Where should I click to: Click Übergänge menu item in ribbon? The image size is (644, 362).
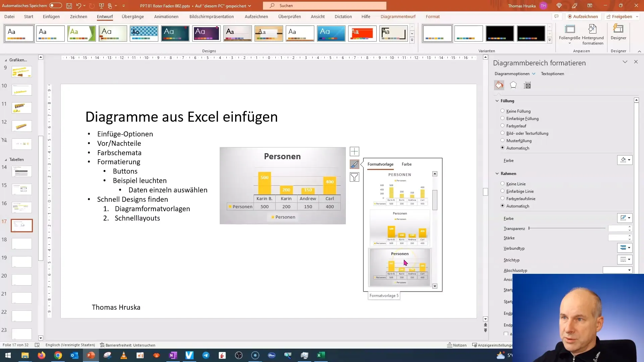pos(133,16)
